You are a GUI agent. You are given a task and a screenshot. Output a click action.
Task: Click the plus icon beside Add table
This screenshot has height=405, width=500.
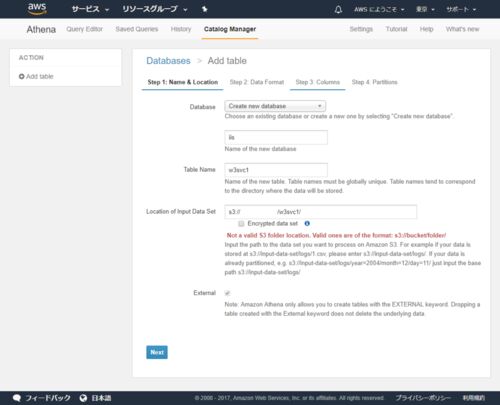(22, 76)
